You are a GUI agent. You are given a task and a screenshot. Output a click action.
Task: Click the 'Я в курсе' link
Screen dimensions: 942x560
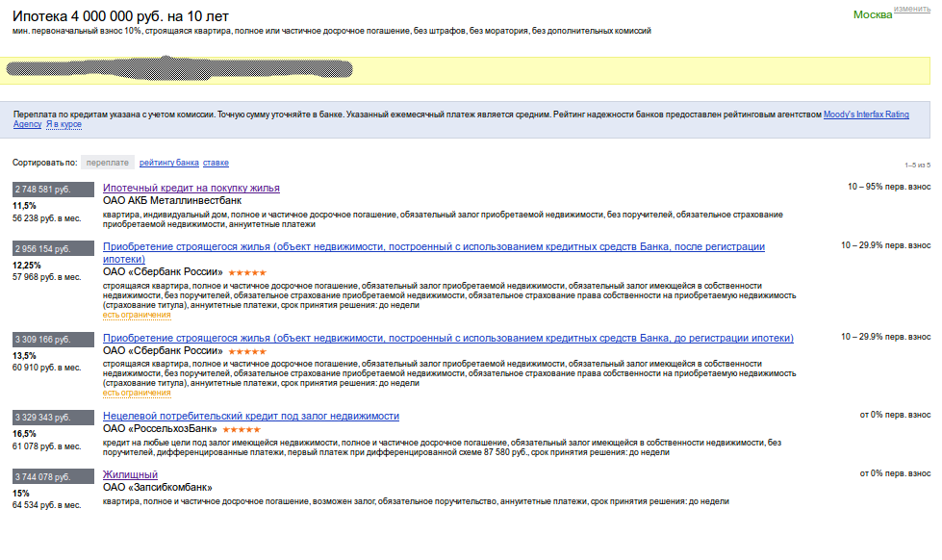64,124
